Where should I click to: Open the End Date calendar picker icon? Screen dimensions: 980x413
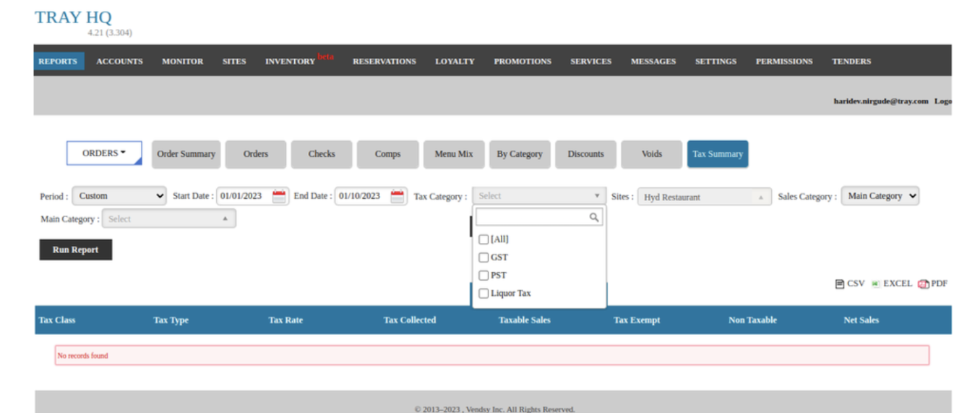[397, 197]
